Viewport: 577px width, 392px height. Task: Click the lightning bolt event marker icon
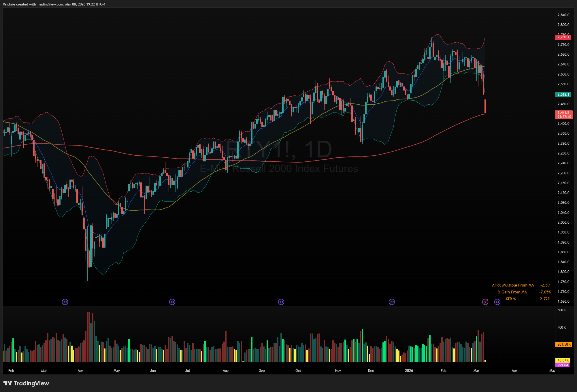485,302
